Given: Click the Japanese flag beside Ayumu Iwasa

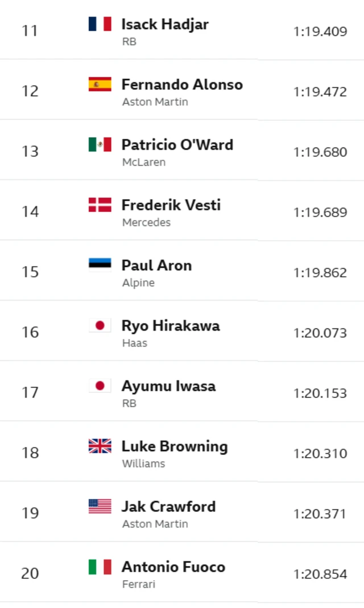Looking at the screenshot, I should [x=100, y=386].
